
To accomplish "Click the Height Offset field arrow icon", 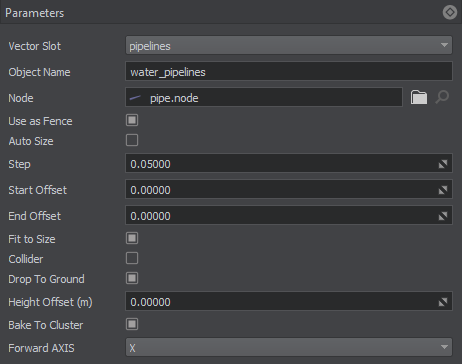I will (443, 302).
